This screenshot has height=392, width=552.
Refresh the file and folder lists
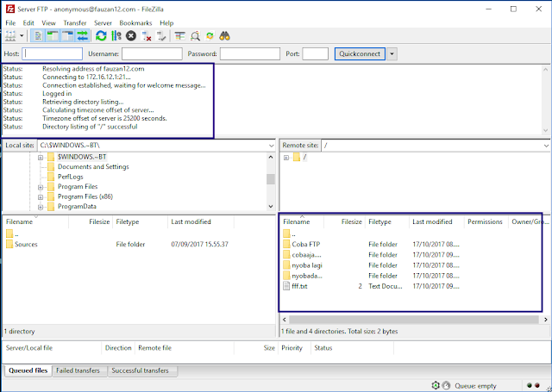coord(102,36)
